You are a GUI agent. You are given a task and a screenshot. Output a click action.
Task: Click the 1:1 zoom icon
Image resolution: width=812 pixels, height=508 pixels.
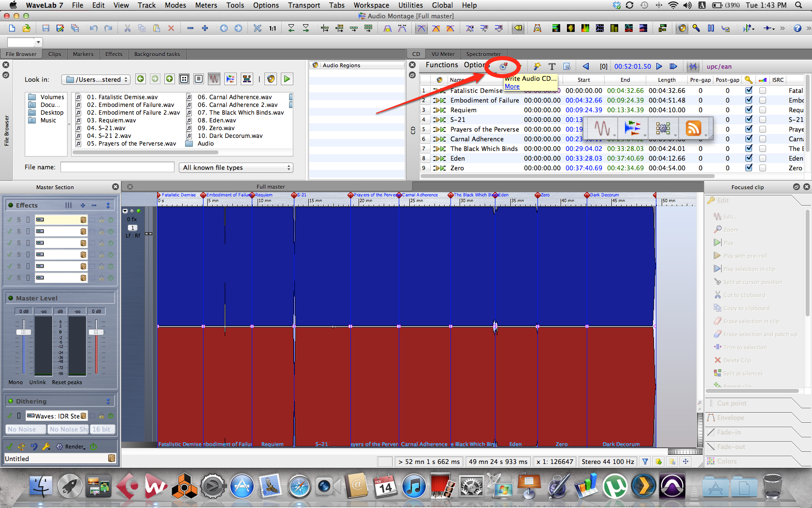tap(273, 29)
